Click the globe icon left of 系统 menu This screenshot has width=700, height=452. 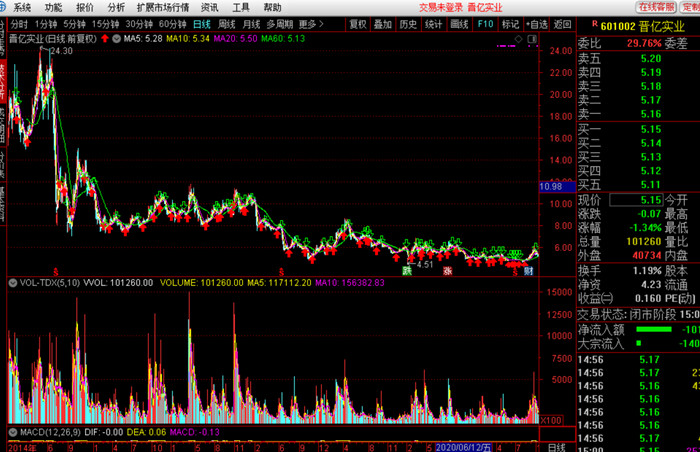(x=3, y=7)
